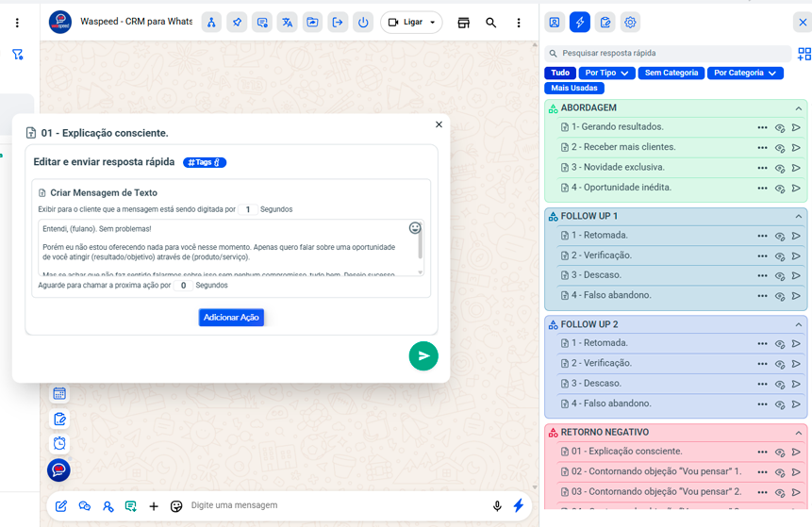Click the pin icon in chat header
Image resolution: width=812 pixels, height=527 pixels.
tap(237, 23)
